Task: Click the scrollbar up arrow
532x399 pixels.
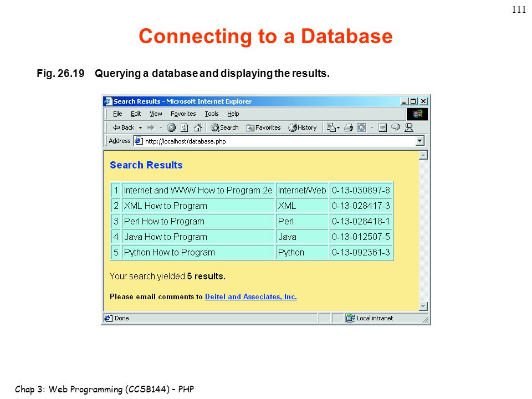Action: pos(423,155)
